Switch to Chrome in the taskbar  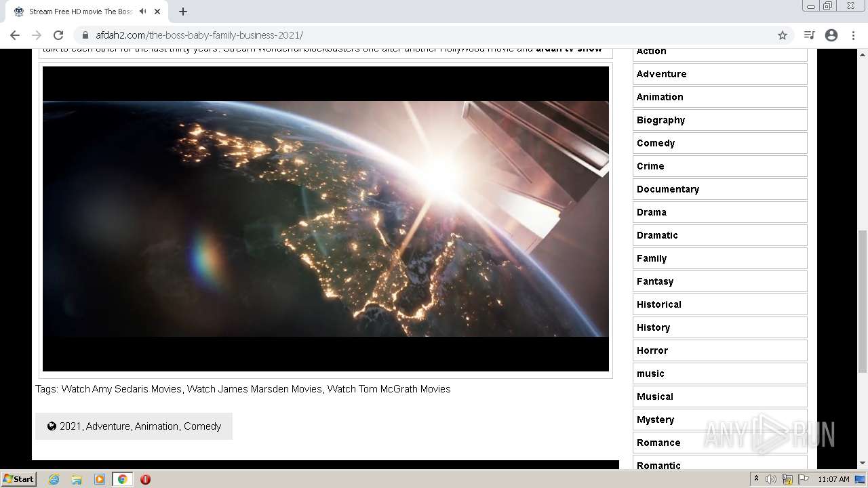tap(122, 479)
